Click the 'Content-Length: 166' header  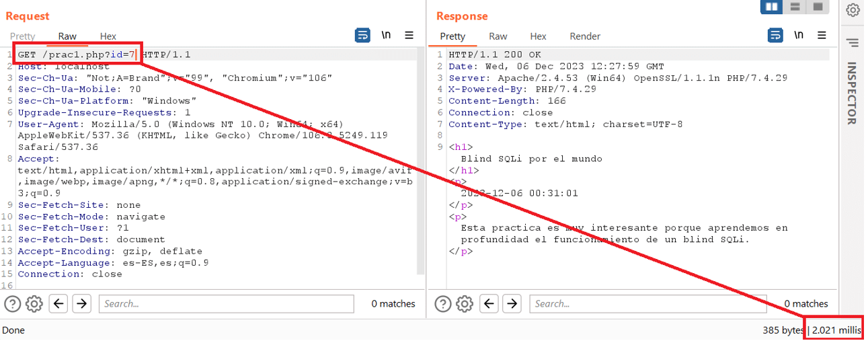[507, 101]
